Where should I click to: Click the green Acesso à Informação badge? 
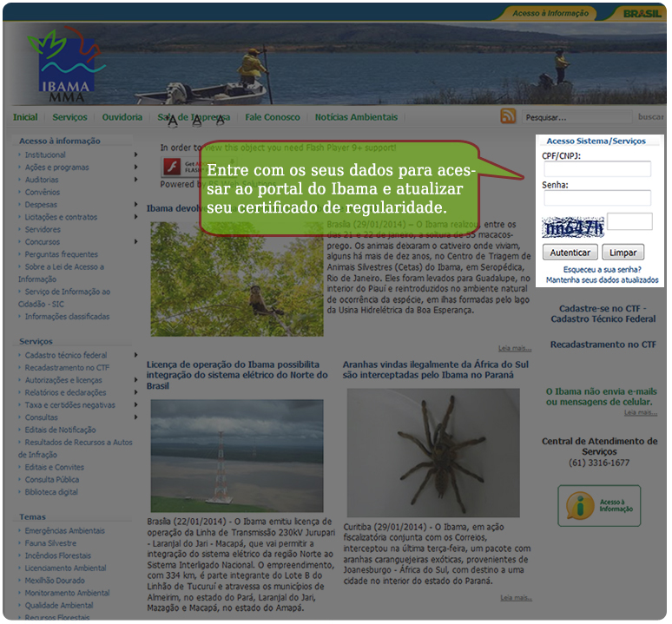(598, 505)
